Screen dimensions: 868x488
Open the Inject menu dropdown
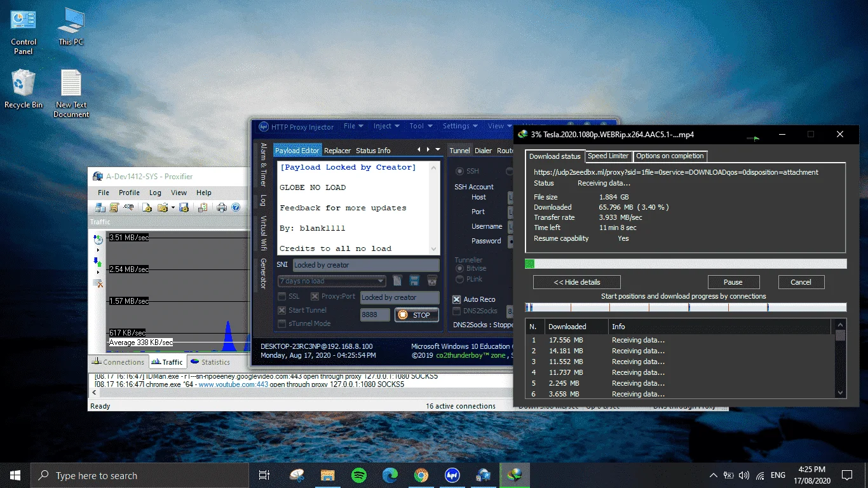click(385, 126)
